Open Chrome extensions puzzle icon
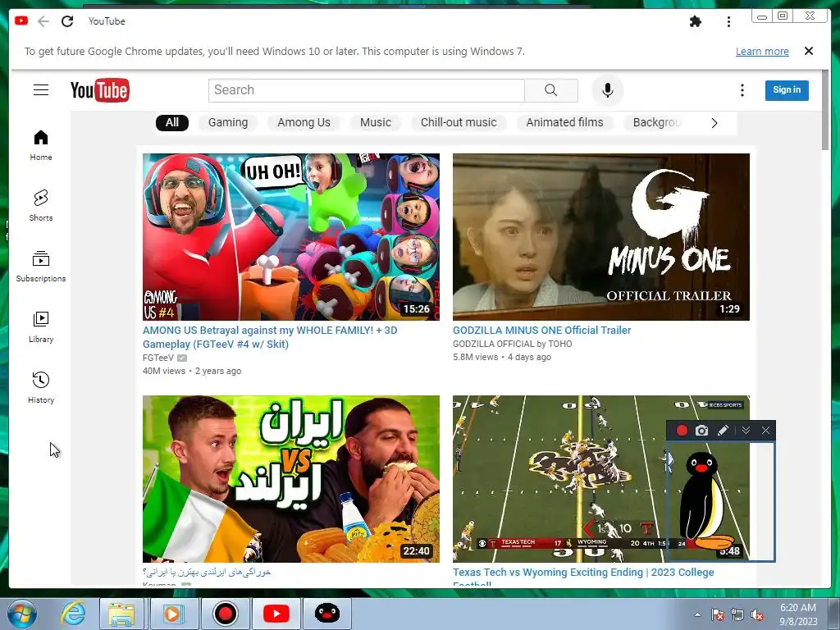Image resolution: width=840 pixels, height=630 pixels. 696,21
